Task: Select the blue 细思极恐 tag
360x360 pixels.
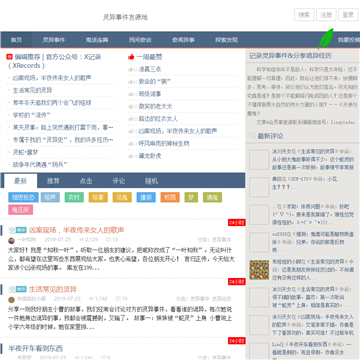Action: [23, 197]
